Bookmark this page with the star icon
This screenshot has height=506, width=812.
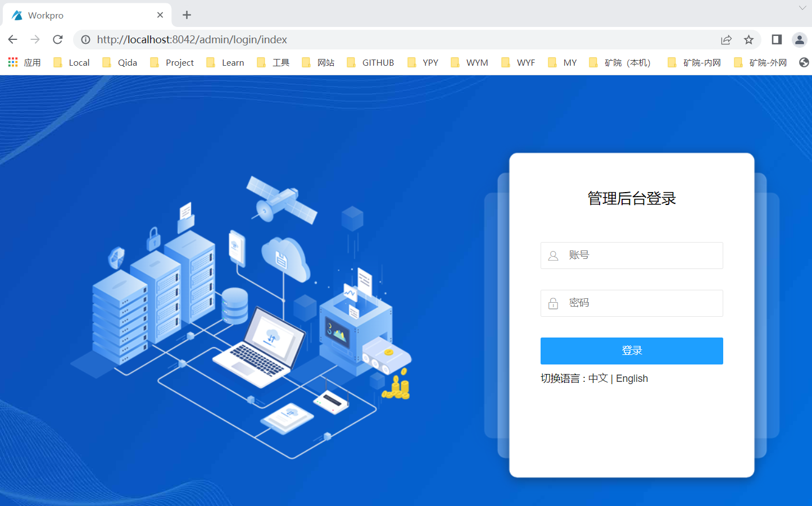749,39
